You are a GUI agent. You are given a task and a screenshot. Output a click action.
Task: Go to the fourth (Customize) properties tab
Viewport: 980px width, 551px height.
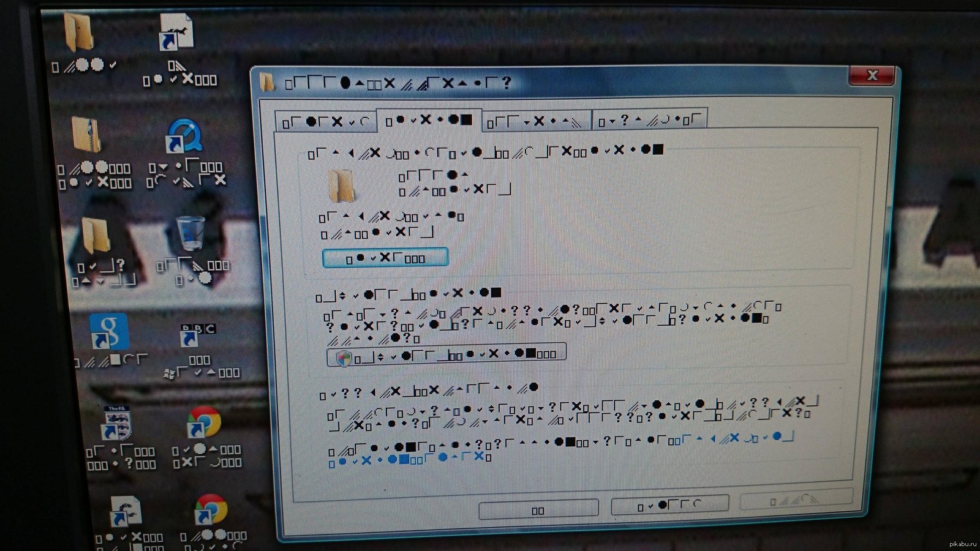(649, 120)
